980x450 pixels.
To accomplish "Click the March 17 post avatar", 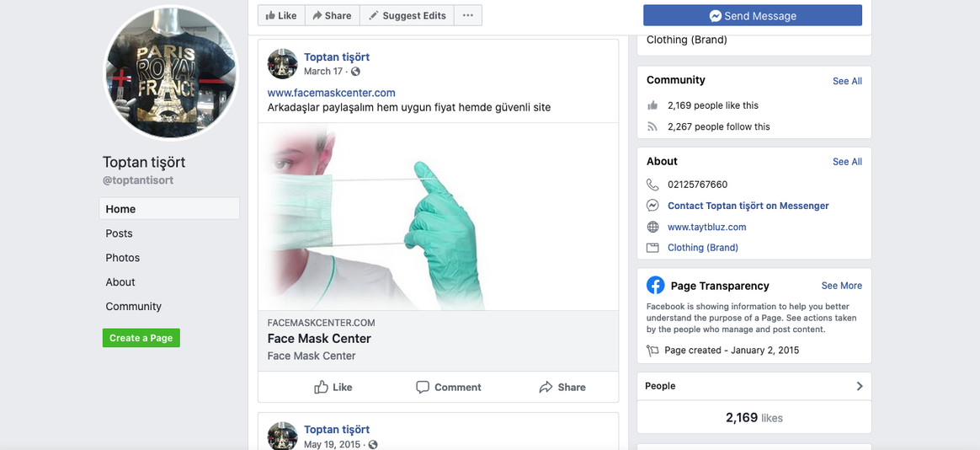I will point(283,64).
